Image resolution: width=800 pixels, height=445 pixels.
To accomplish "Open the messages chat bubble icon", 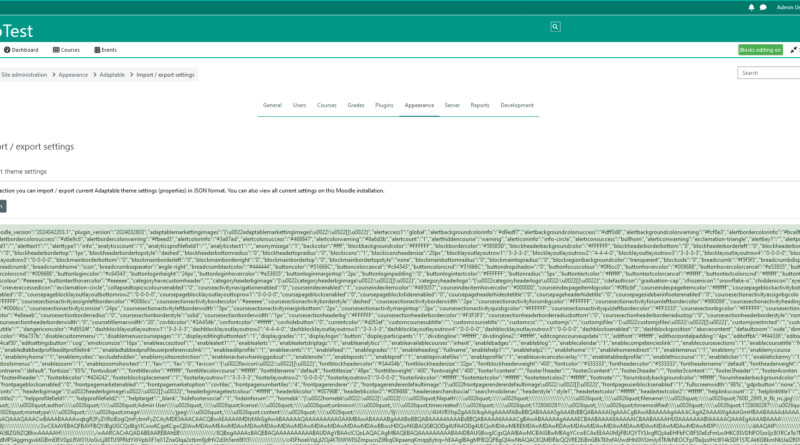I will [763, 7].
